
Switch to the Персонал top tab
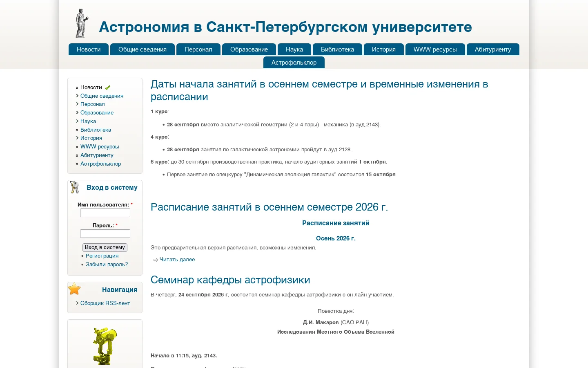click(x=198, y=49)
